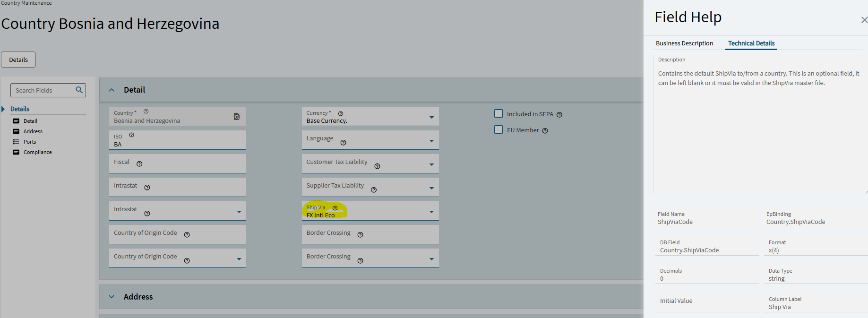868x318 pixels.
Task: Open the Country lookup search icon
Action: point(237,116)
